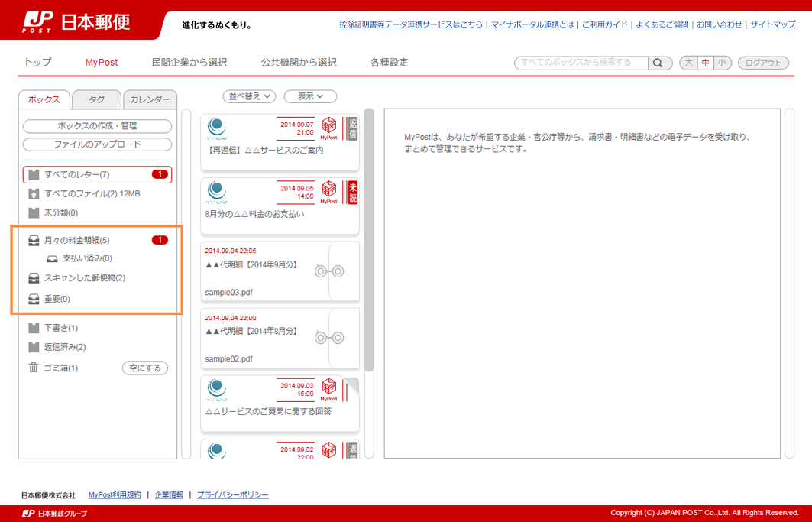Open ▲▲代明細【2014年8月分】 file card
812x522 pixels.
[x=280, y=338]
